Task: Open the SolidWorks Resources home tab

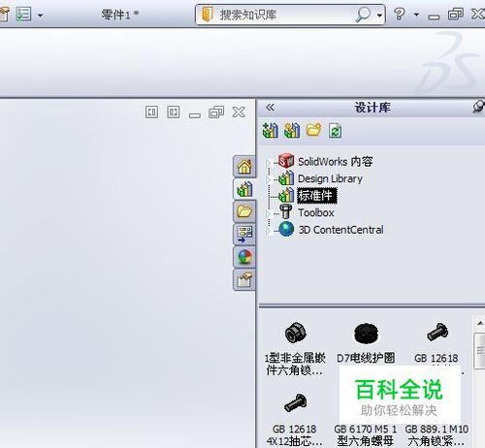Action: tap(244, 166)
